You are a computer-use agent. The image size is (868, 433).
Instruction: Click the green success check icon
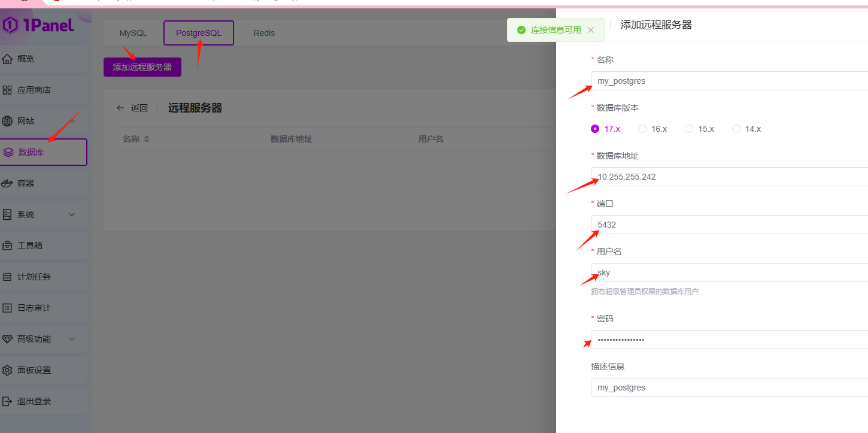[x=521, y=30]
